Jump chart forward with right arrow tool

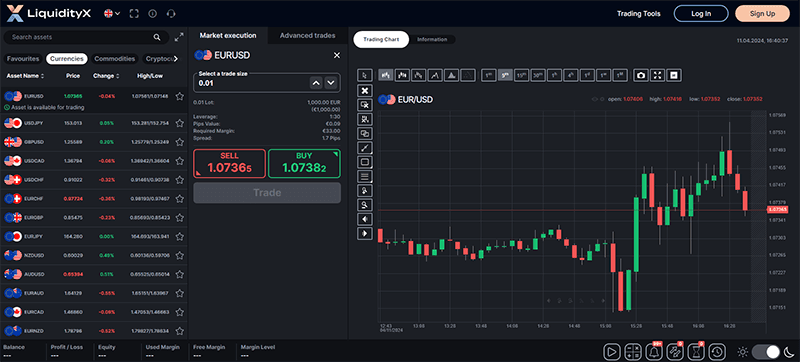pyautogui.click(x=364, y=234)
